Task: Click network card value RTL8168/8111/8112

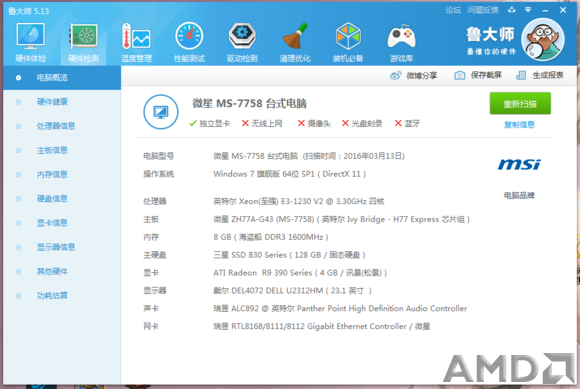Action: point(321,326)
